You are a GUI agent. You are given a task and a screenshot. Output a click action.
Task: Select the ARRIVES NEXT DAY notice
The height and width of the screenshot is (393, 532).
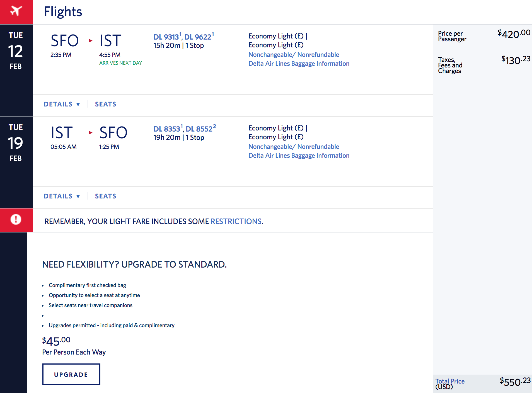120,63
